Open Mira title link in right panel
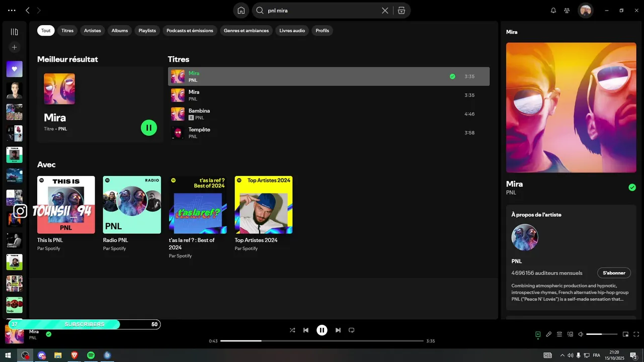This screenshot has width=644, height=362. pyautogui.click(x=514, y=184)
